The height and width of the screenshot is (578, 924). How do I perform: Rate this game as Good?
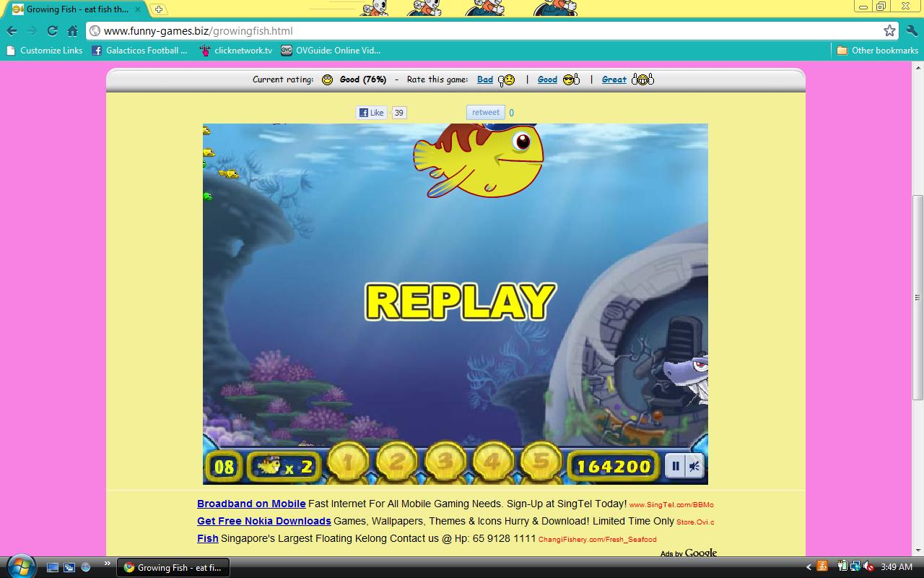click(547, 79)
